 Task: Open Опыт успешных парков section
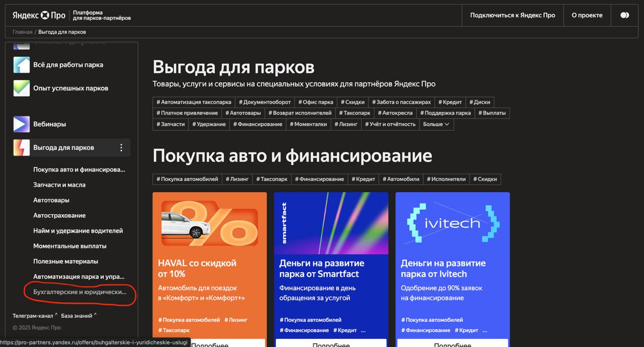pyautogui.click(x=71, y=88)
